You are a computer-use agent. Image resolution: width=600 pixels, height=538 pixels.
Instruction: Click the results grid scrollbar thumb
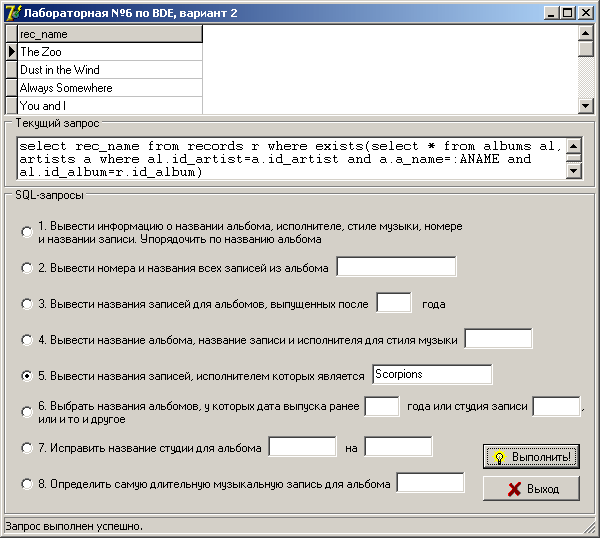pos(585,49)
